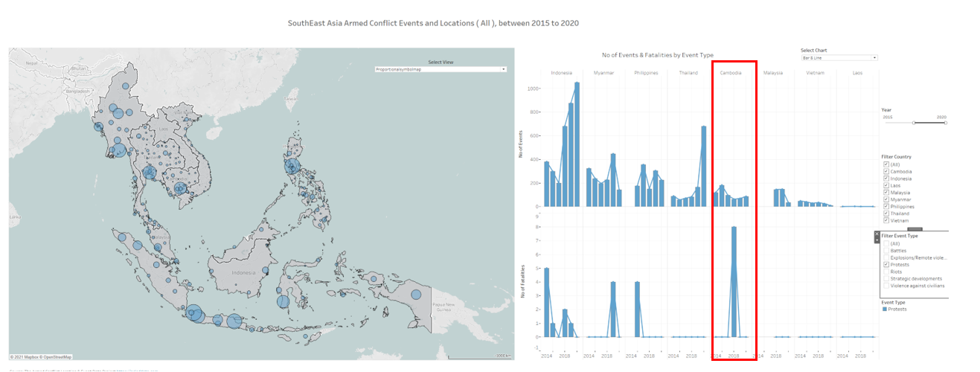Screen dimensions: 980x372
Task: Tick Violence against civilians checkbox
Action: click(885, 286)
